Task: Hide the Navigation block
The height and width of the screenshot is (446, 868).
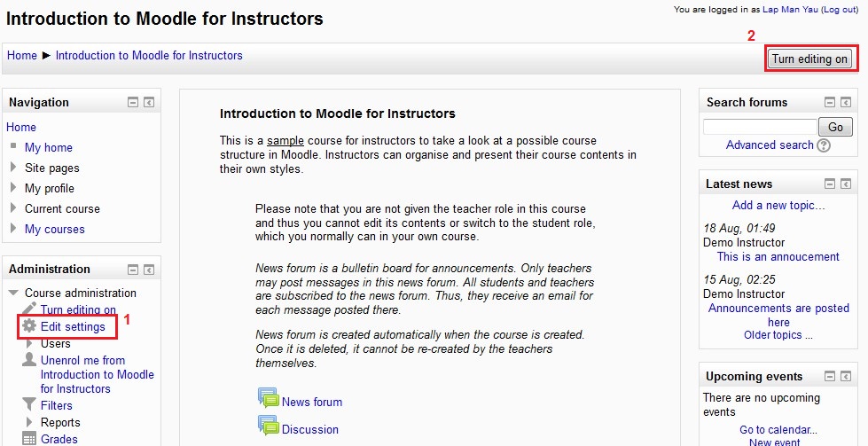Action: (x=133, y=103)
